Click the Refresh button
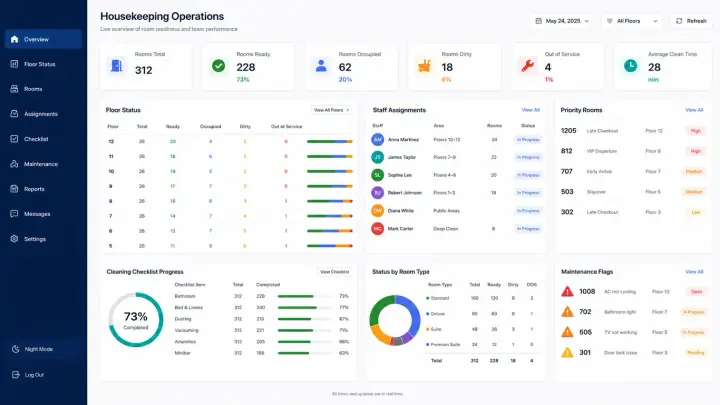The image size is (720, 405). 691,21
